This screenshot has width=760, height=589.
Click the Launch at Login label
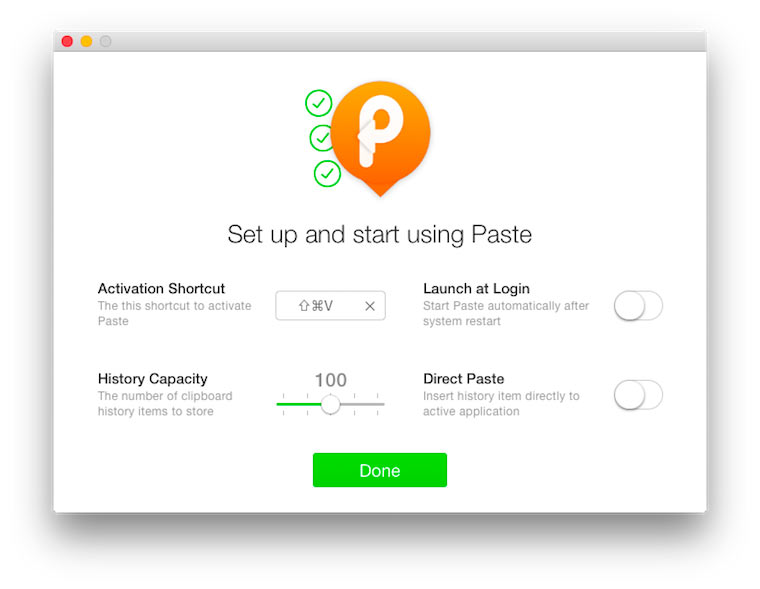tap(476, 288)
